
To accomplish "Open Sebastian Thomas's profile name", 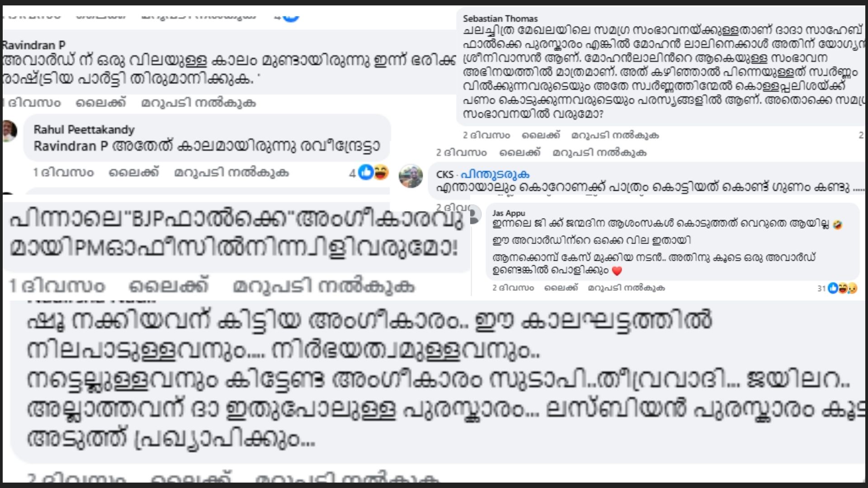I will pyautogui.click(x=500, y=19).
